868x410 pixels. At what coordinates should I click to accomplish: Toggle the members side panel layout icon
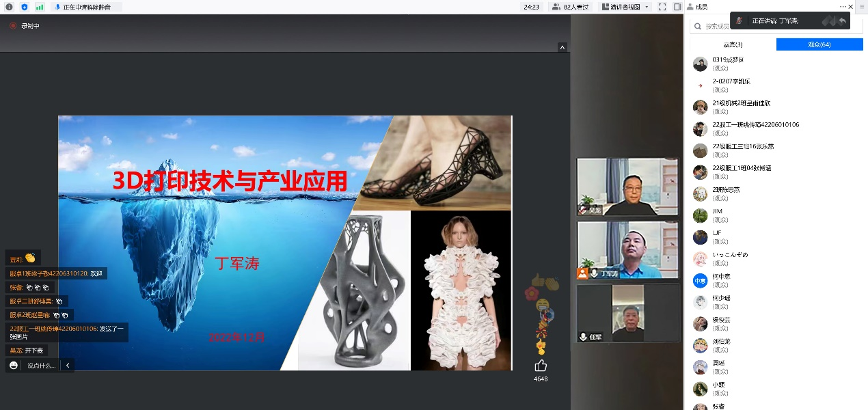click(677, 7)
